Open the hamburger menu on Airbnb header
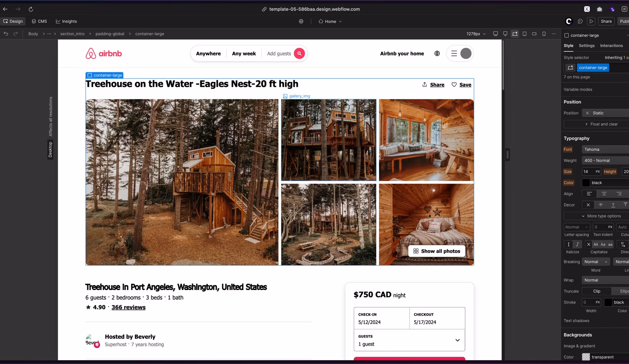Viewport: 629px width, 364px height. (x=454, y=53)
